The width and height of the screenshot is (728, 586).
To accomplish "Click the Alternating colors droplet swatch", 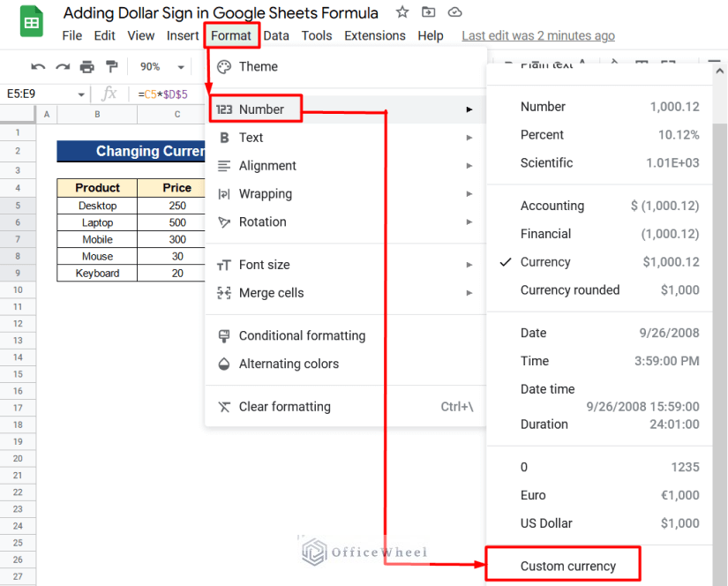I will 224,364.
